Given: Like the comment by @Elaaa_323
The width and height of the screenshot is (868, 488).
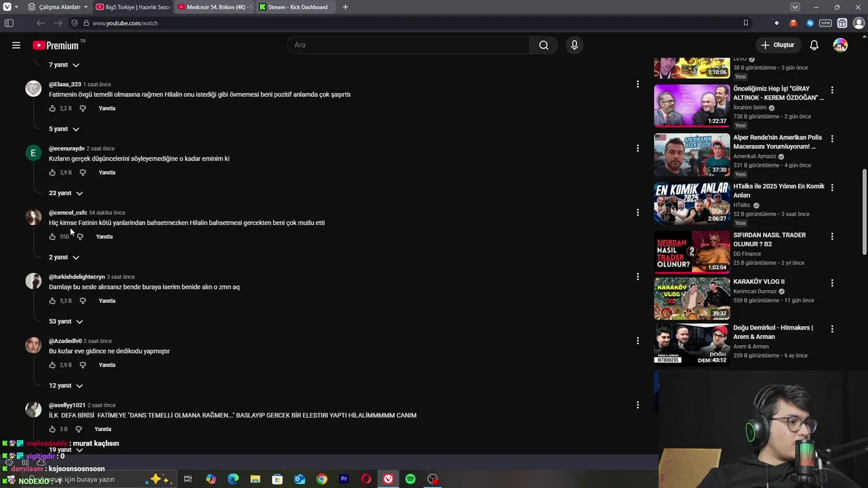Looking at the screenshot, I should click(x=52, y=108).
